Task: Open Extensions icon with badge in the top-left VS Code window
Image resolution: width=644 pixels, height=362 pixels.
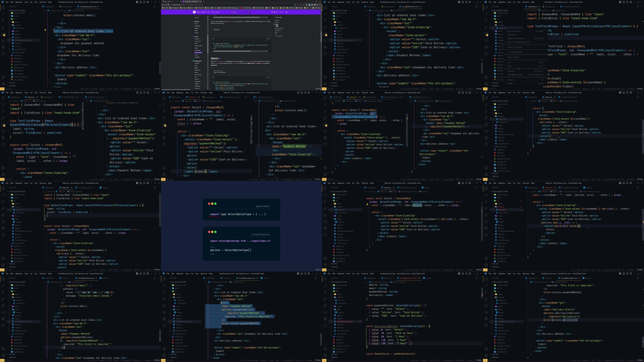Action: pos(3,34)
